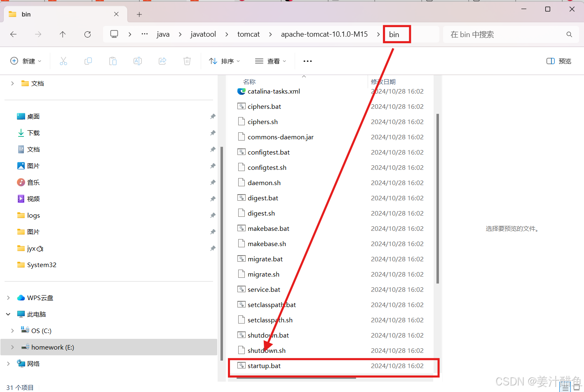This screenshot has height=392, width=584.
Task: Go up one folder level
Action: coord(63,34)
